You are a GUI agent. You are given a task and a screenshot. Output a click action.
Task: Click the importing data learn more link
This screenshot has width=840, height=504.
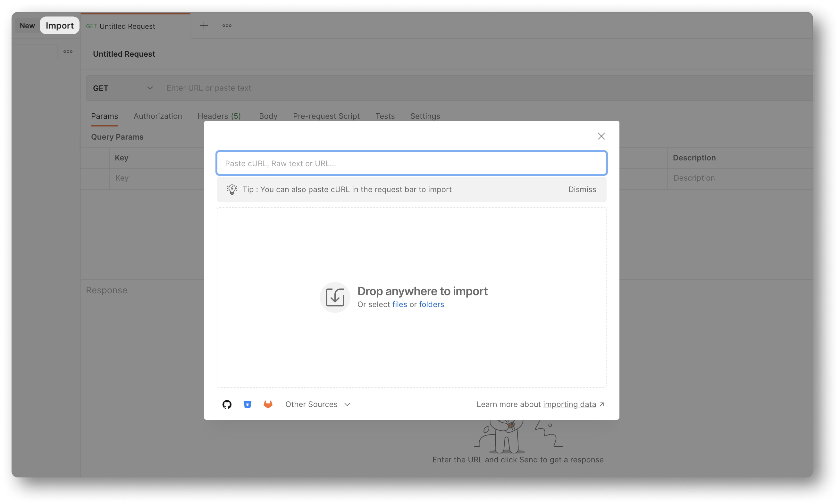[x=569, y=404]
